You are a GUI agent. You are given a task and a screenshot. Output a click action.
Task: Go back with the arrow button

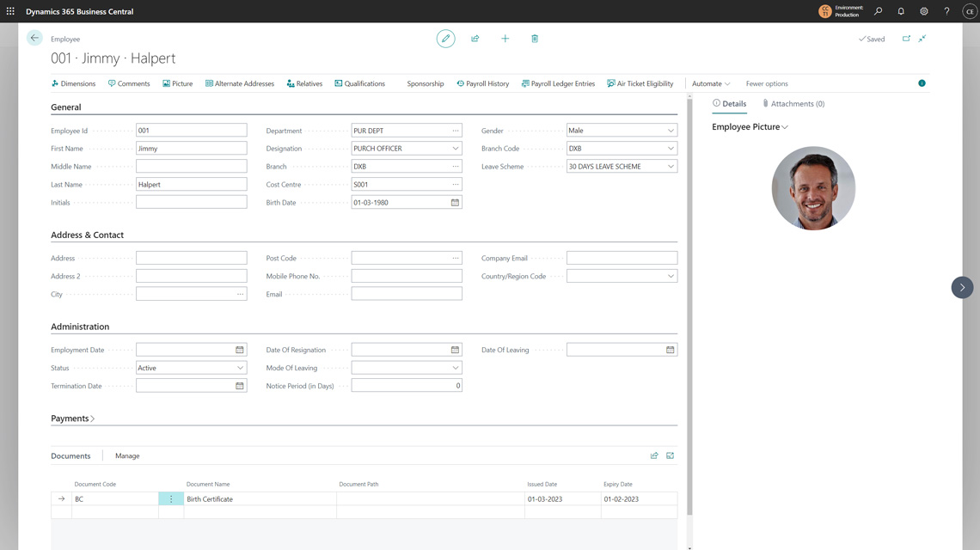coord(34,38)
